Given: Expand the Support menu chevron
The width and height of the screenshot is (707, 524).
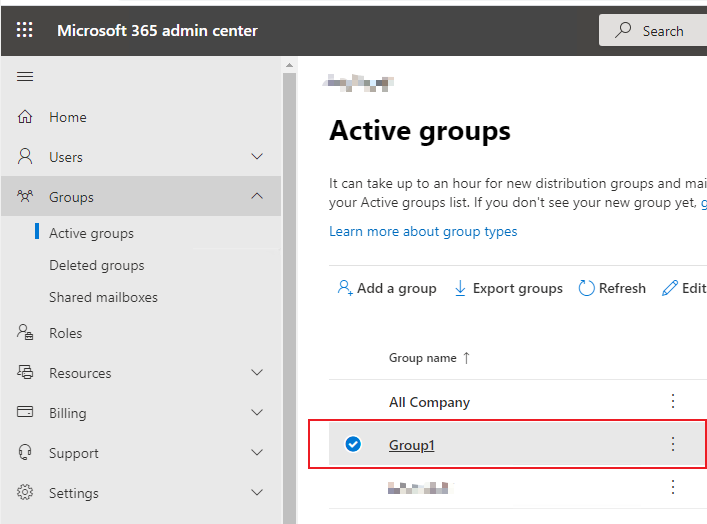Looking at the screenshot, I should [257, 452].
